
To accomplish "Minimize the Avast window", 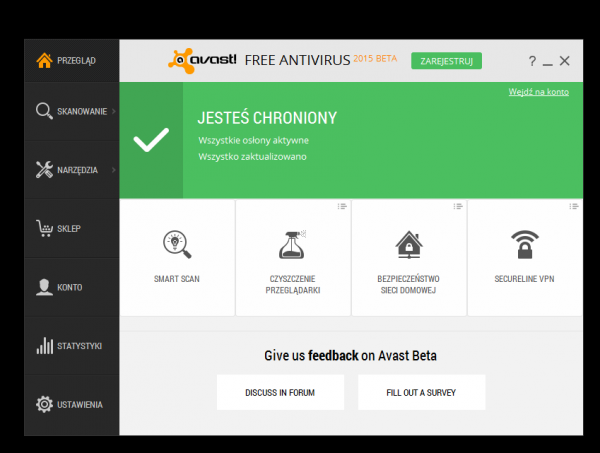I will [548, 64].
